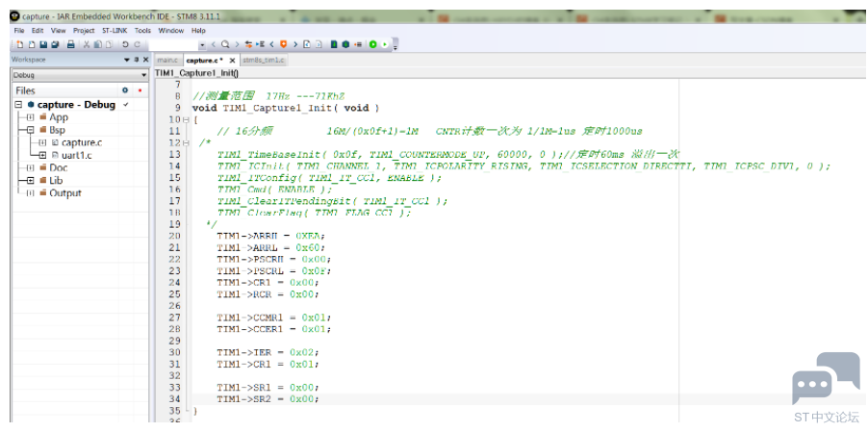
Task: Create a new document via toolbar
Action: [x=19, y=44]
